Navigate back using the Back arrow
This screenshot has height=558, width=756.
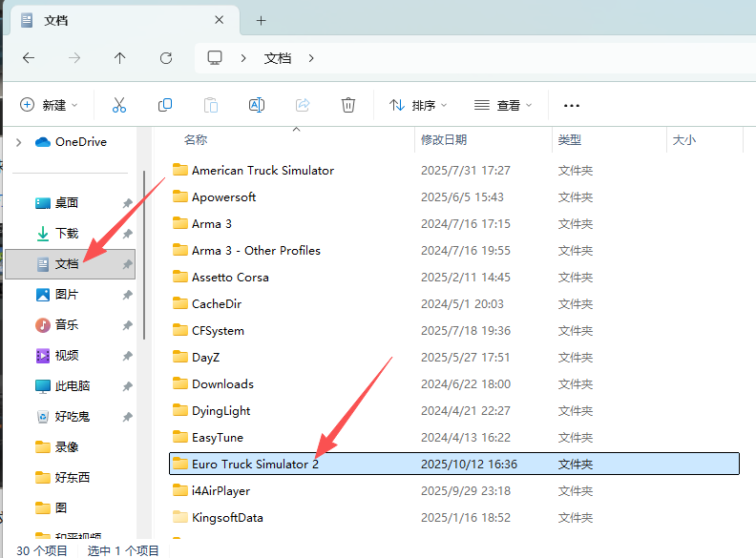click(x=29, y=58)
